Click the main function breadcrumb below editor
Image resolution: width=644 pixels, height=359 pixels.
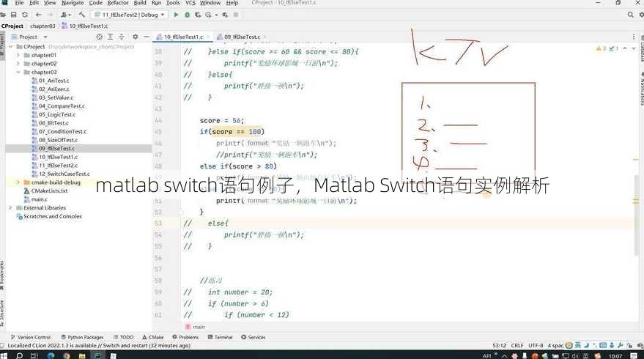(196, 327)
